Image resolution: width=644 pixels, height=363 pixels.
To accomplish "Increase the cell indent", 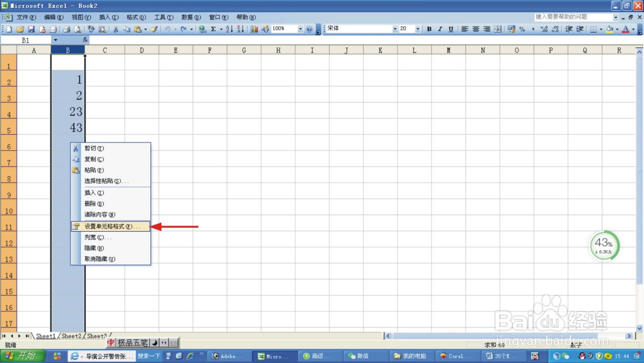I will point(580,29).
